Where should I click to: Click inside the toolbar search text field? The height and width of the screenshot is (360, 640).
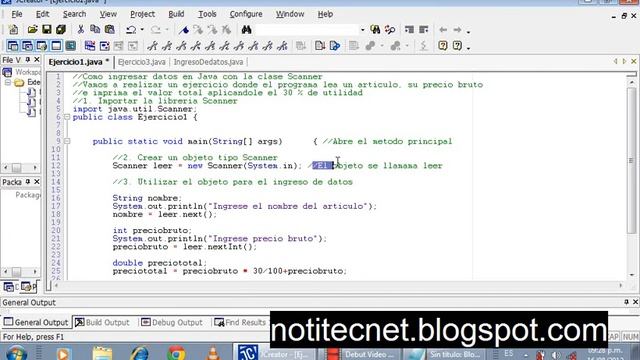pyautogui.click(x=307, y=29)
